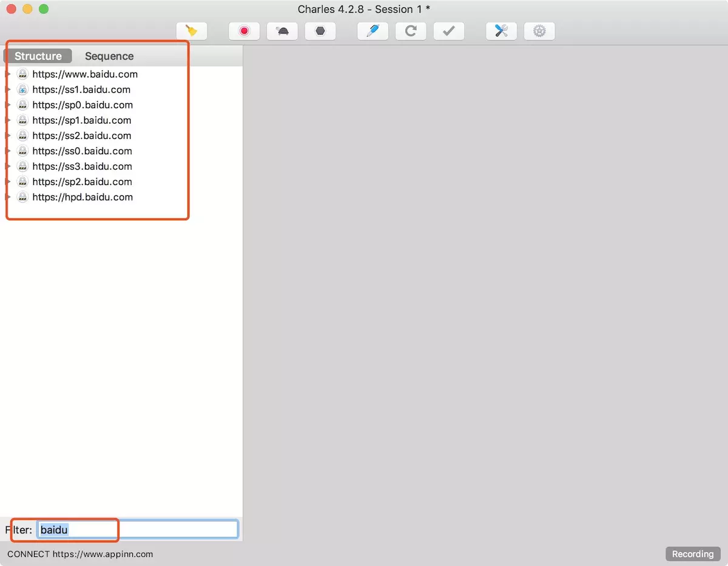The width and height of the screenshot is (728, 566).
Task: Click the lock icon beside sp0.baidu.com
Action: coord(22,105)
